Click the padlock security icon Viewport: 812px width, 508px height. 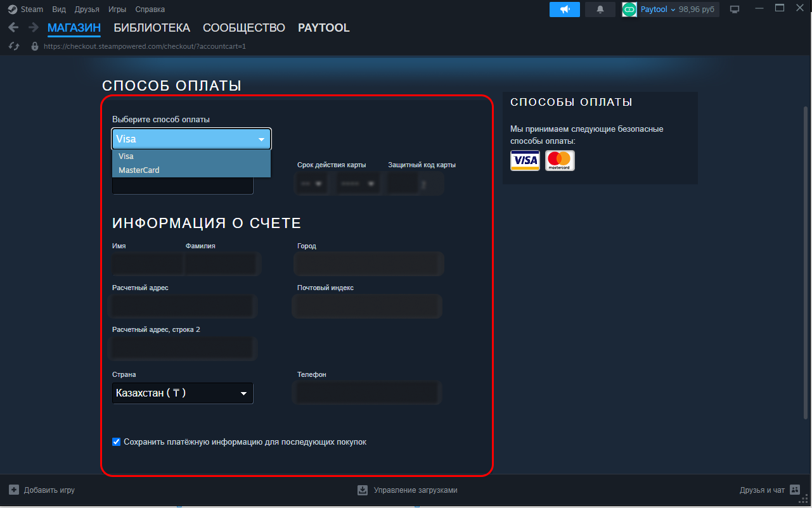[x=35, y=46]
